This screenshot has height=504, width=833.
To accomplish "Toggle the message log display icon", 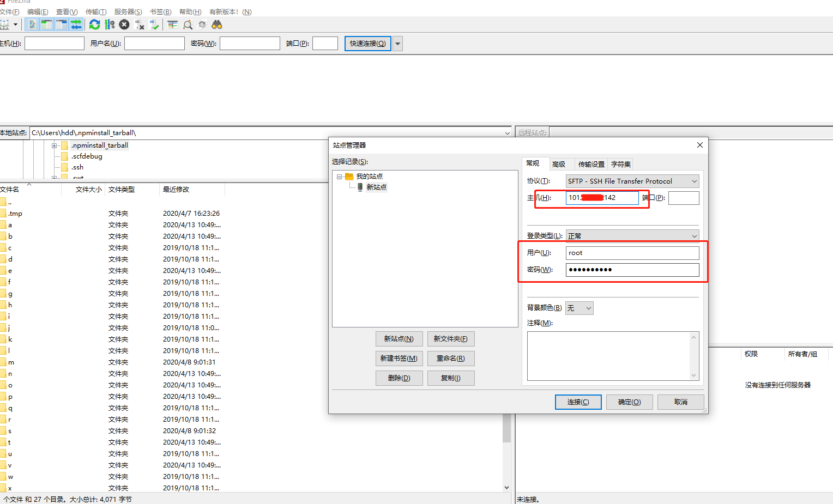I will pos(32,25).
